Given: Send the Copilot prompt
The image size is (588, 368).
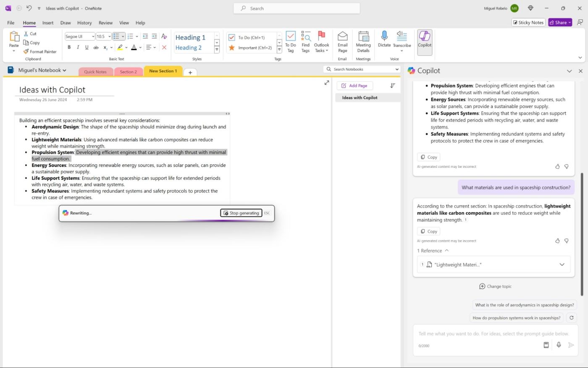Looking at the screenshot, I should [x=571, y=345].
